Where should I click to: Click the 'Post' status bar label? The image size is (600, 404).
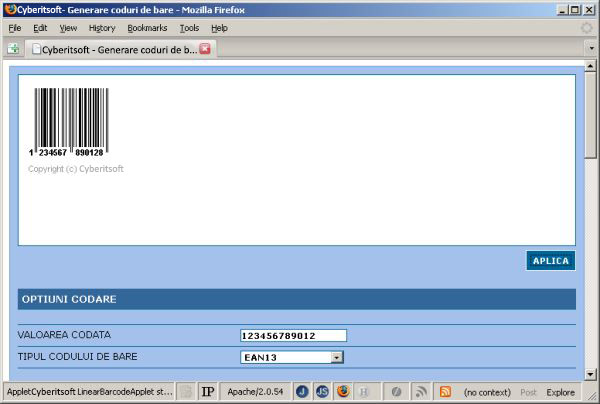[528, 392]
